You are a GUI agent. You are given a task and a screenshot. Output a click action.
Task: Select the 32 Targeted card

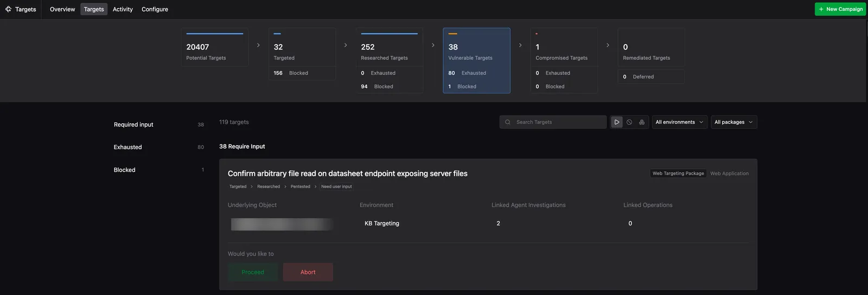click(x=302, y=47)
